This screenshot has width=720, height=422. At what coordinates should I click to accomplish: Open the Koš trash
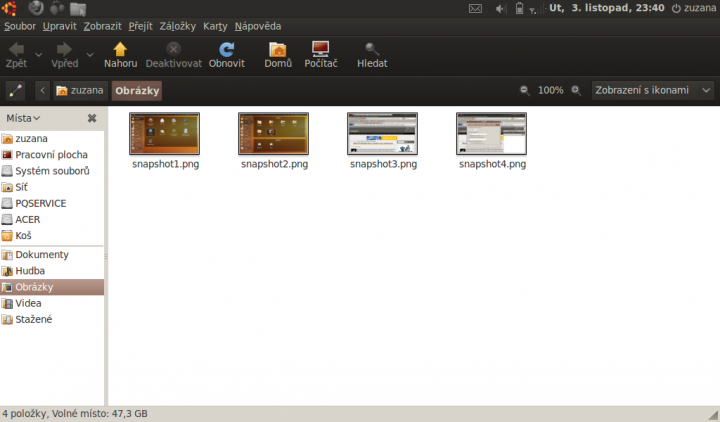[x=52, y=236]
